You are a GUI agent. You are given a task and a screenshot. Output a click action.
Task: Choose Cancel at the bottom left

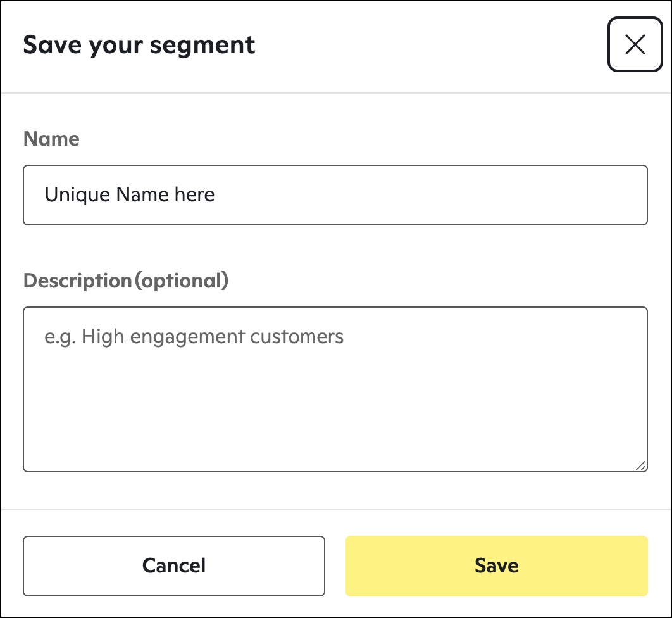point(173,565)
